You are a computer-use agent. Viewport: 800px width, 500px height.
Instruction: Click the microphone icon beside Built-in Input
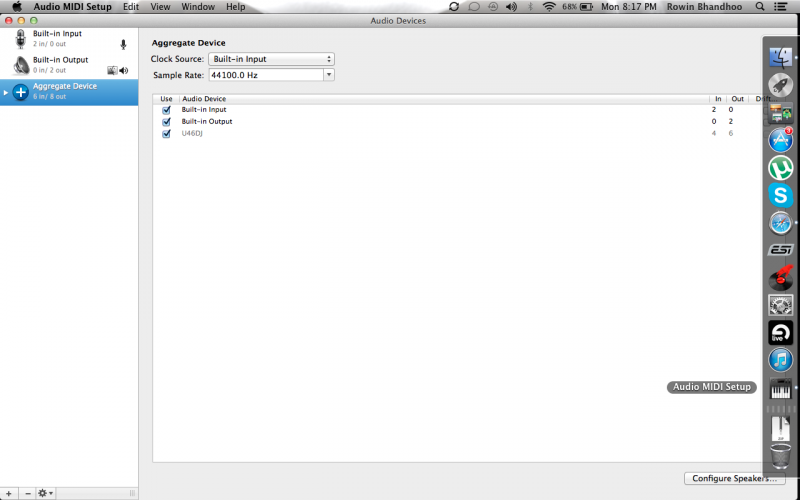123,44
